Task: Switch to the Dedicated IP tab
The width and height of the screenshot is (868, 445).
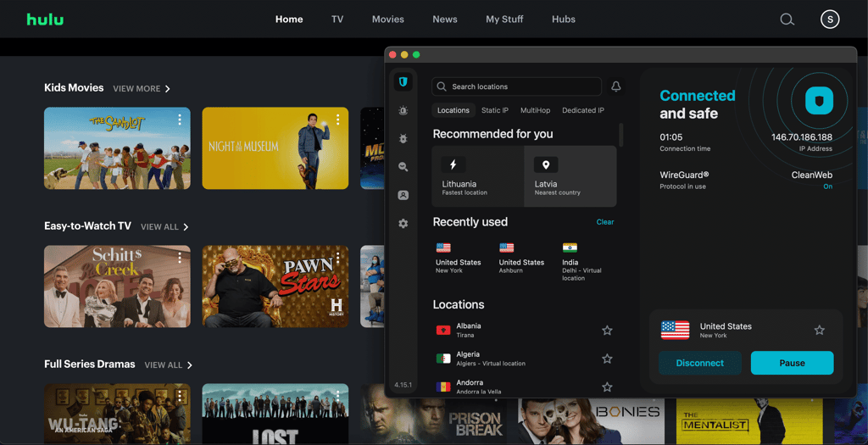Action: 583,110
